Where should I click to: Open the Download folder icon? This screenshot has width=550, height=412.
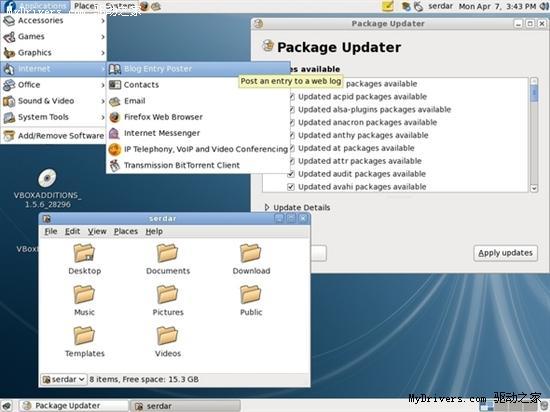[250, 254]
